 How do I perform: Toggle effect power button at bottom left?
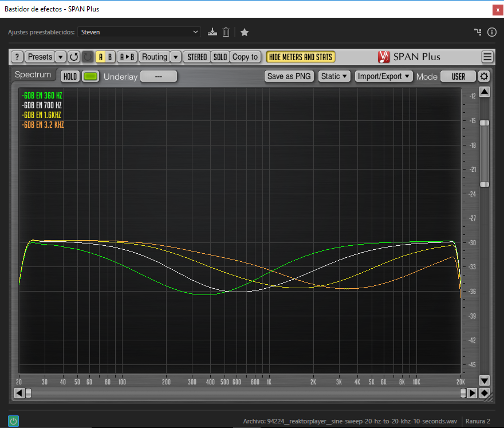tap(13, 421)
